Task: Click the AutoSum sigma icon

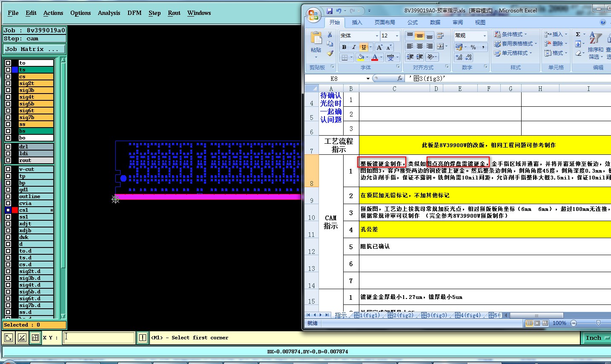Action: tap(578, 34)
